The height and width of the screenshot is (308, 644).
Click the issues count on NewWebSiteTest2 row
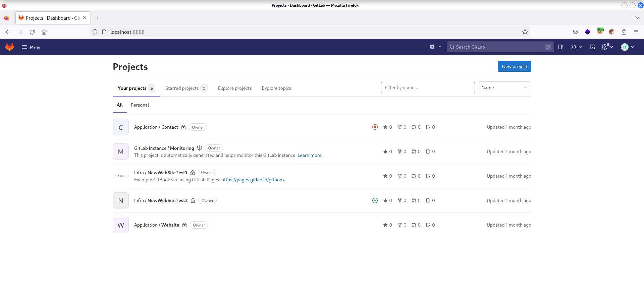tap(430, 200)
